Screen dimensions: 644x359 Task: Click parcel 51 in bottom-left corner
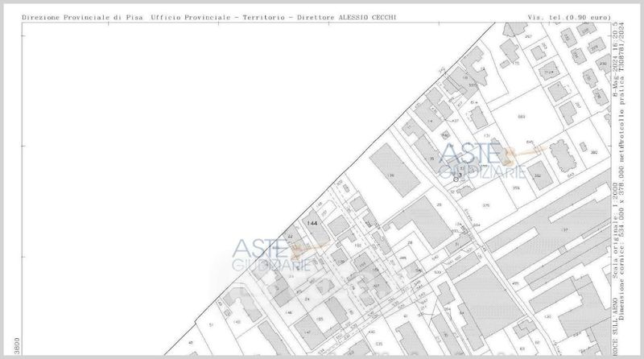(x=211, y=324)
